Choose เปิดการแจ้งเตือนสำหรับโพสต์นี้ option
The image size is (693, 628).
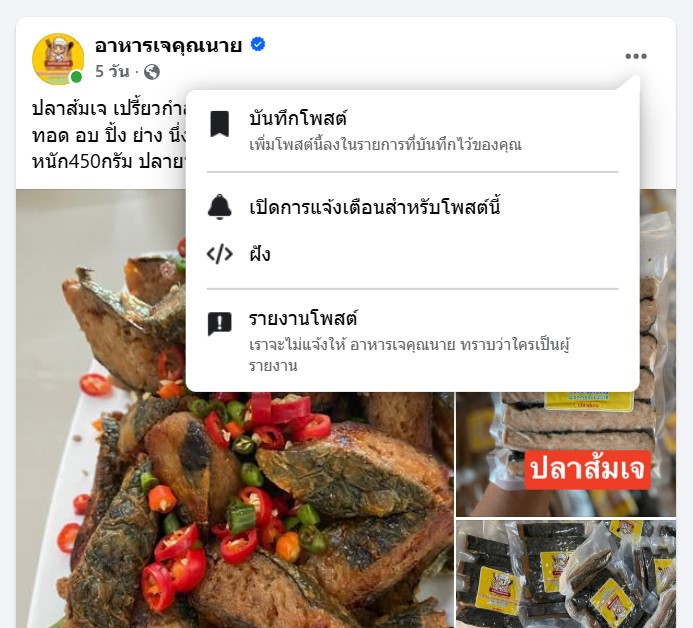tap(412, 207)
